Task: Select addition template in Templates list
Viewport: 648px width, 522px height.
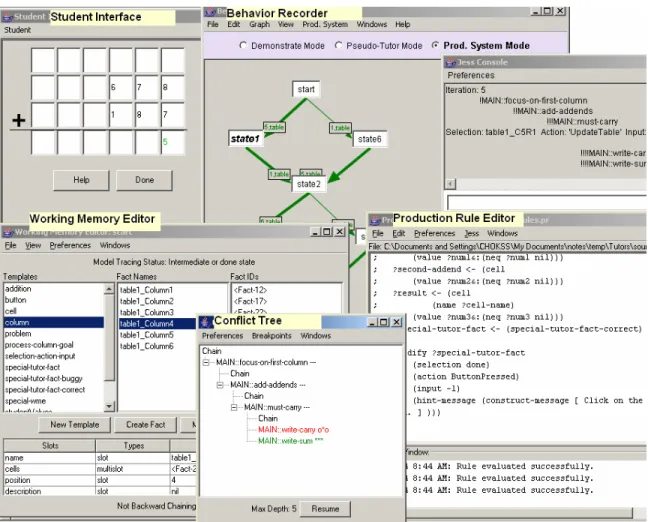Action: coord(54,289)
